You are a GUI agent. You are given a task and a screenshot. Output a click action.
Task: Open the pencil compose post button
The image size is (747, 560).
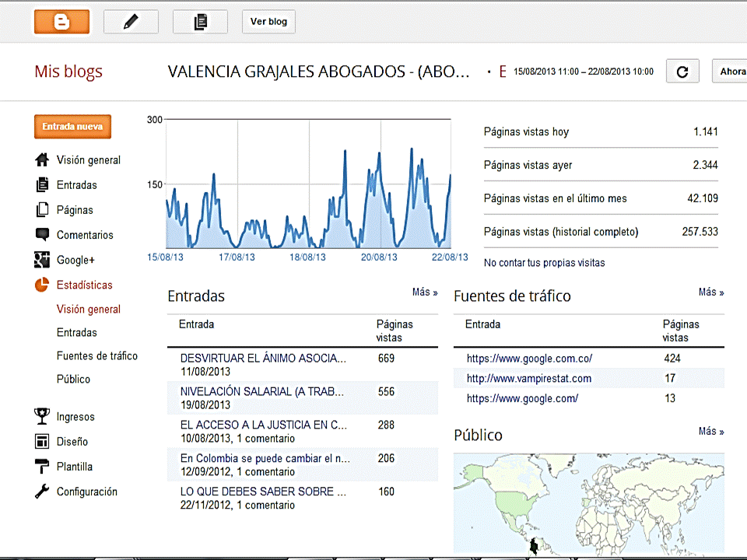coord(131,22)
